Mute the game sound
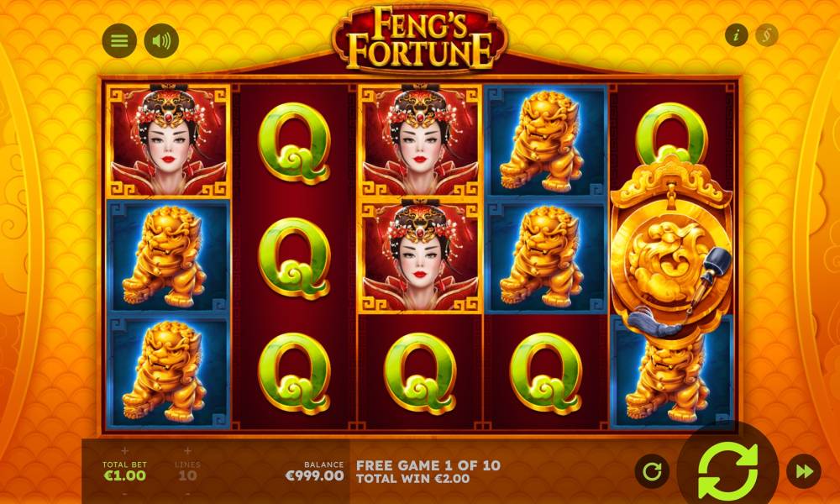This screenshot has width=840, height=504. pyautogui.click(x=161, y=40)
